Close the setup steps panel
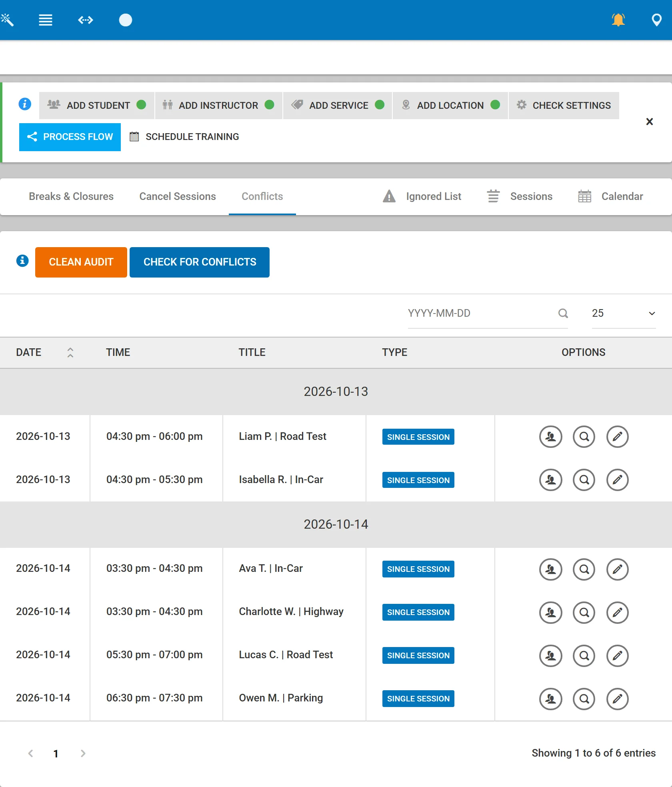The height and width of the screenshot is (787, 672). coord(650,122)
